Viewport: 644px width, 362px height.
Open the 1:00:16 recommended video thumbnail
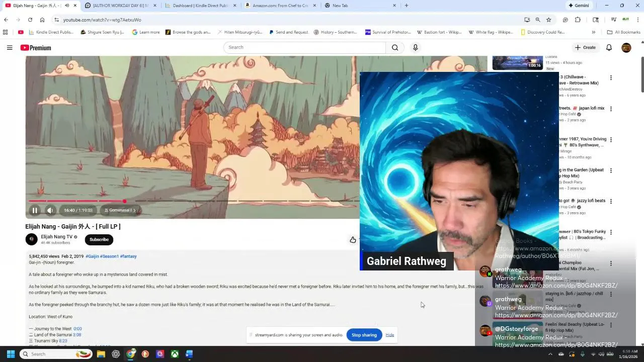point(517,63)
